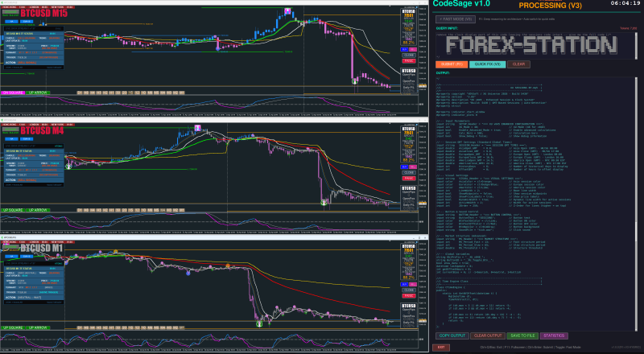Toggle the FAST MODE (V3) button
The image size is (644, 354).
pos(456,19)
